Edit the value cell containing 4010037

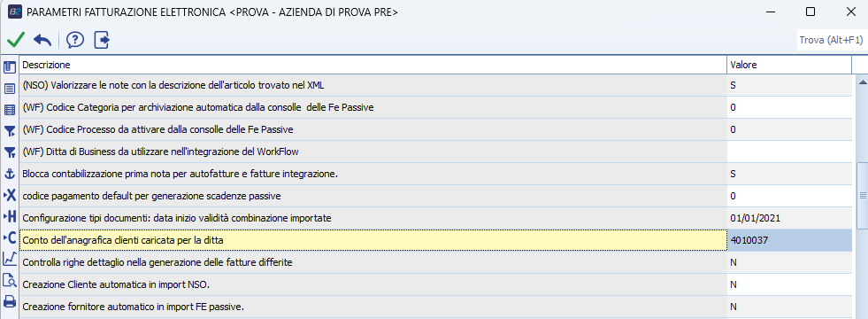(x=790, y=240)
